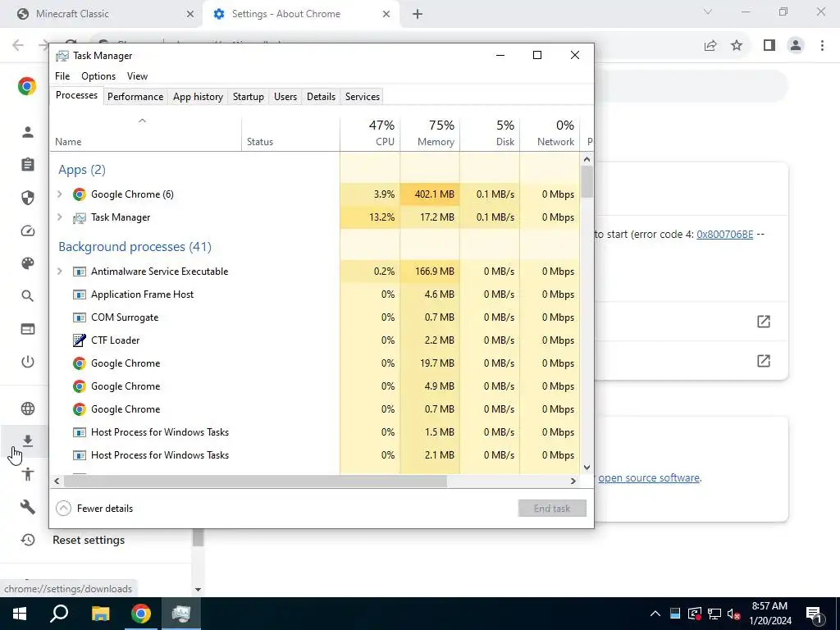Toggle Chrome side panel icon
This screenshot has width=840, height=630.
pos(769,46)
